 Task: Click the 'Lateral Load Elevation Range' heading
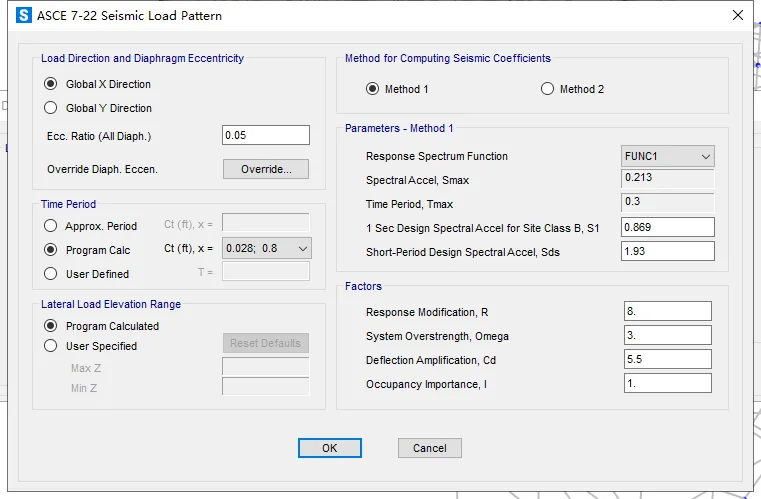coord(111,304)
